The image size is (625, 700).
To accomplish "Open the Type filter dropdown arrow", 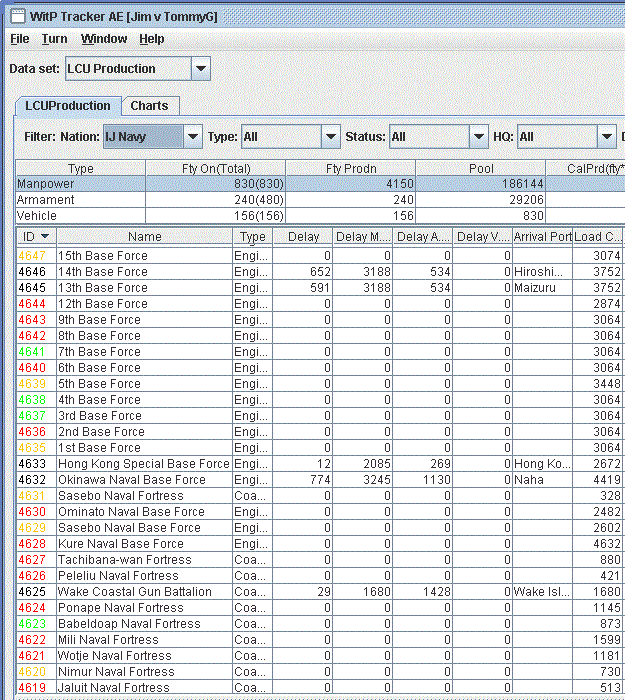I will (331, 137).
